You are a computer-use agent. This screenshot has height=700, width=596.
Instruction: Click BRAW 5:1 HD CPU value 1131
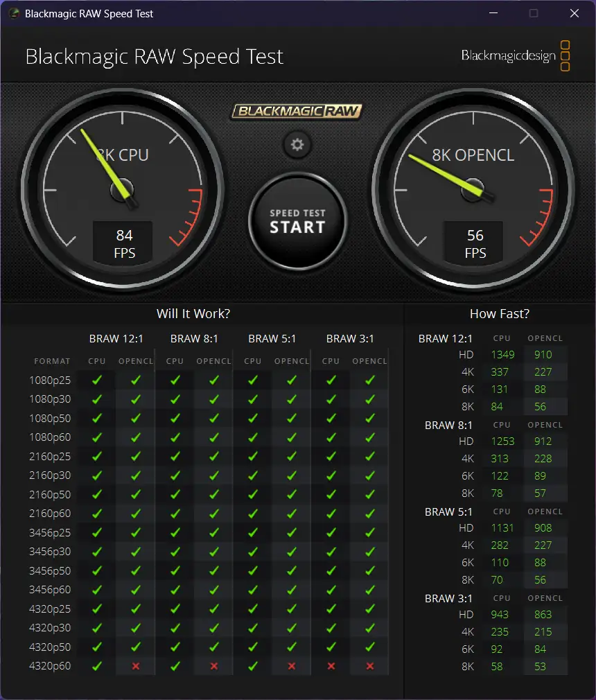click(x=502, y=528)
